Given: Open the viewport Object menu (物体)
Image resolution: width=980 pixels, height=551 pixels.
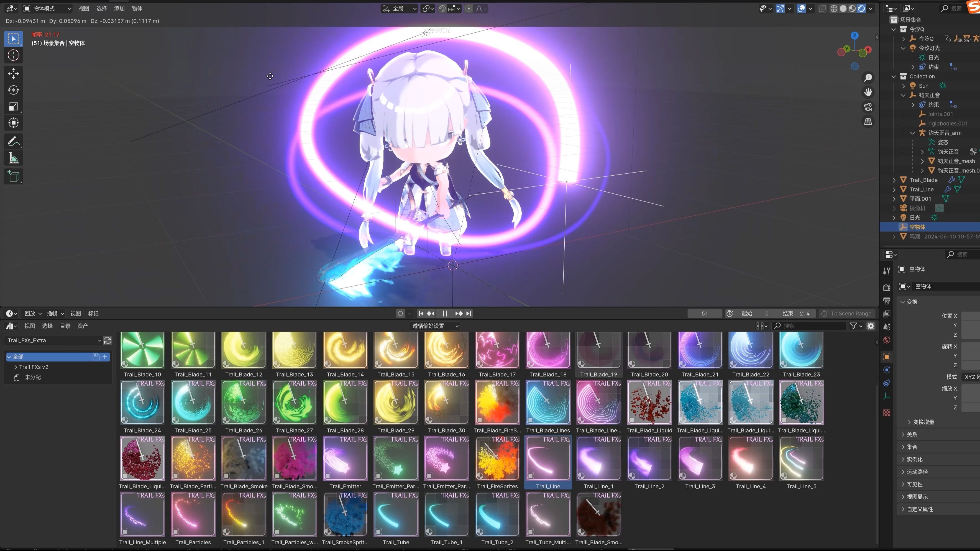Looking at the screenshot, I should [137, 8].
